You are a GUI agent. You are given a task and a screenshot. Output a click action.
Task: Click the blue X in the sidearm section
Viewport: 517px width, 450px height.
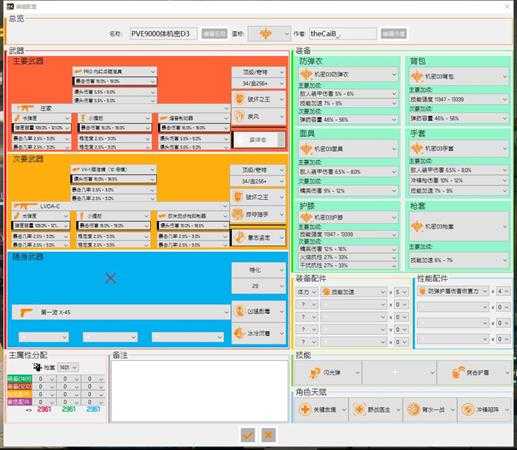point(111,278)
